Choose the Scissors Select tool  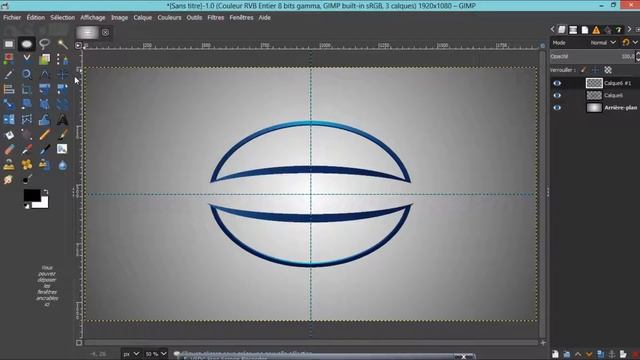pyautogui.click(x=27, y=59)
